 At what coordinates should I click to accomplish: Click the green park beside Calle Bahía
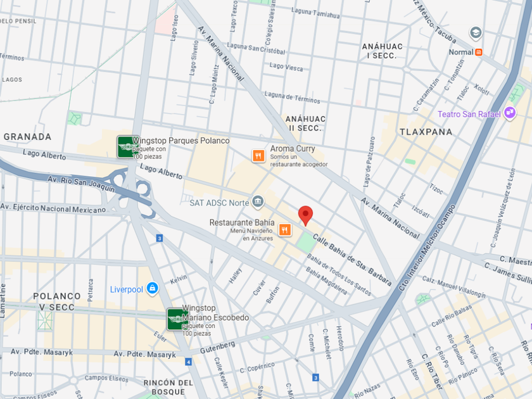pos(306,242)
